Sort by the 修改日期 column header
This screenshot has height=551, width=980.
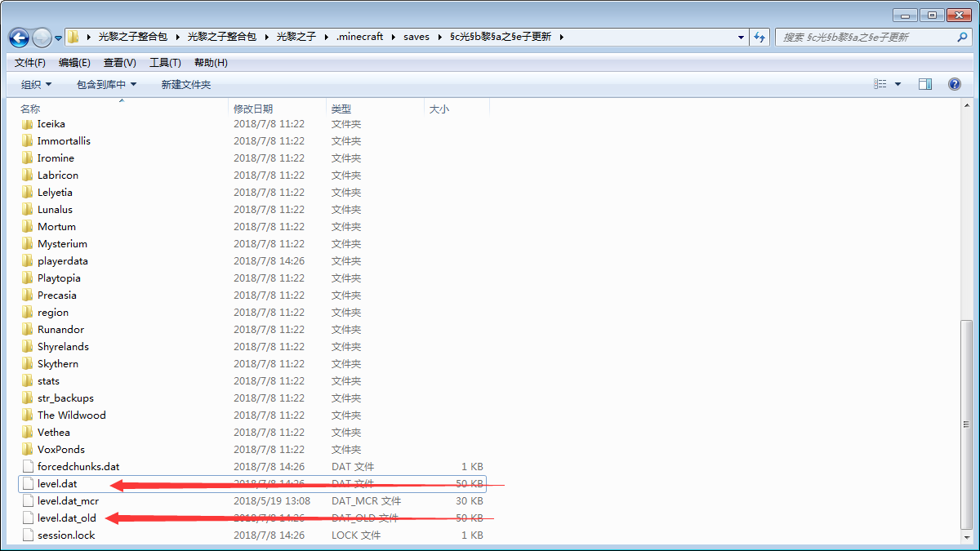pos(253,109)
